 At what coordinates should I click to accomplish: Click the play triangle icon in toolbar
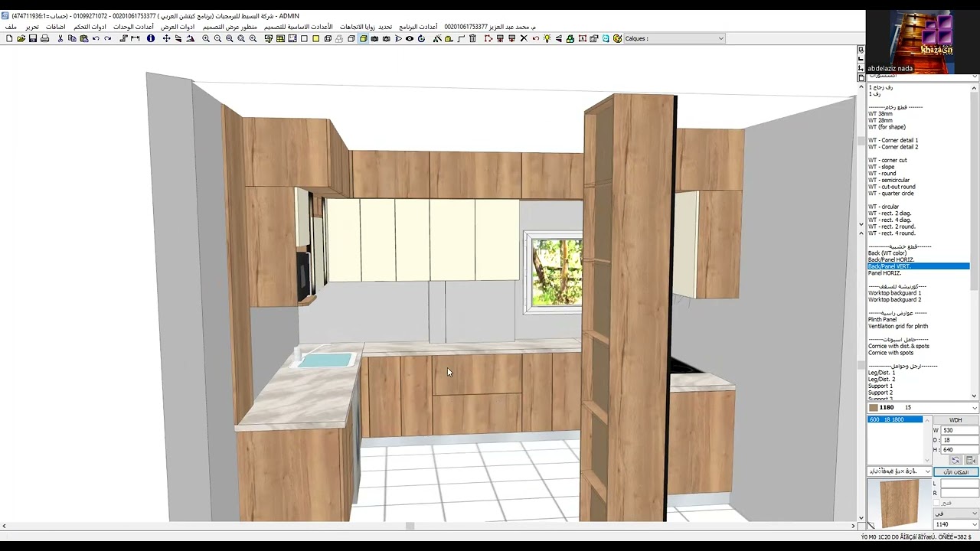click(398, 38)
